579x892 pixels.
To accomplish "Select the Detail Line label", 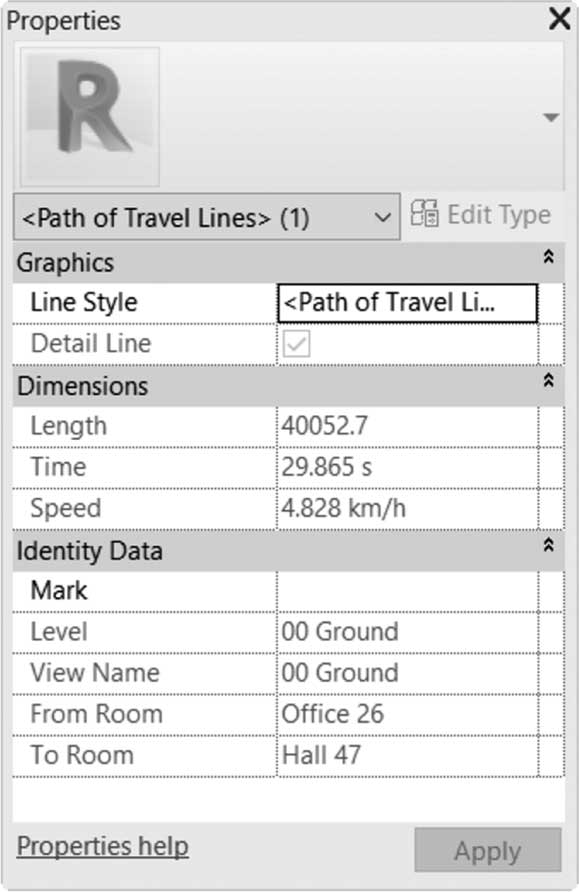I will [91, 343].
